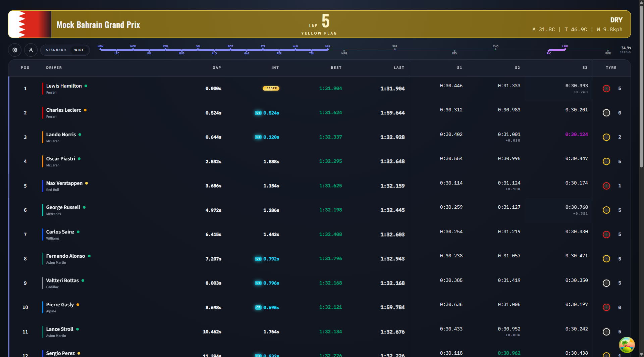This screenshot has width=644, height=357.
Task: Switch to STANDARD layout
Action: [x=56, y=50]
